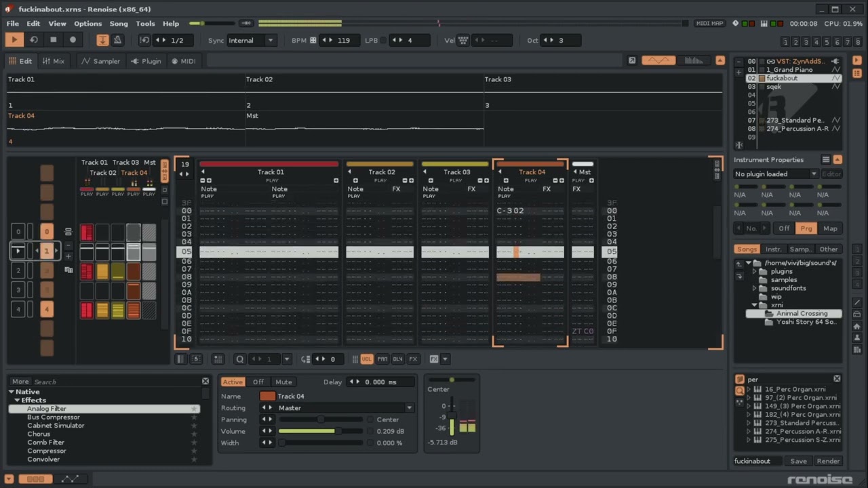
Task: Toggle the PAN column button
Action: pos(382,359)
